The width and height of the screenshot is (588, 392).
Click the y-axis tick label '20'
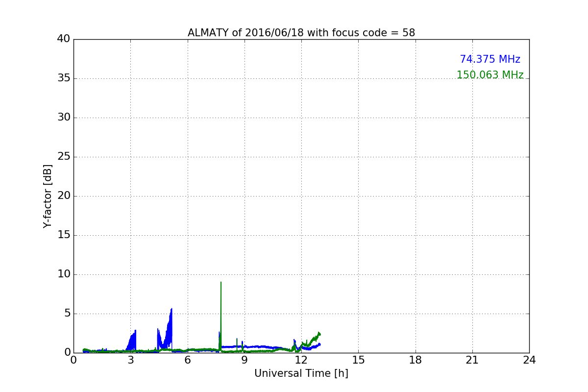(64, 196)
